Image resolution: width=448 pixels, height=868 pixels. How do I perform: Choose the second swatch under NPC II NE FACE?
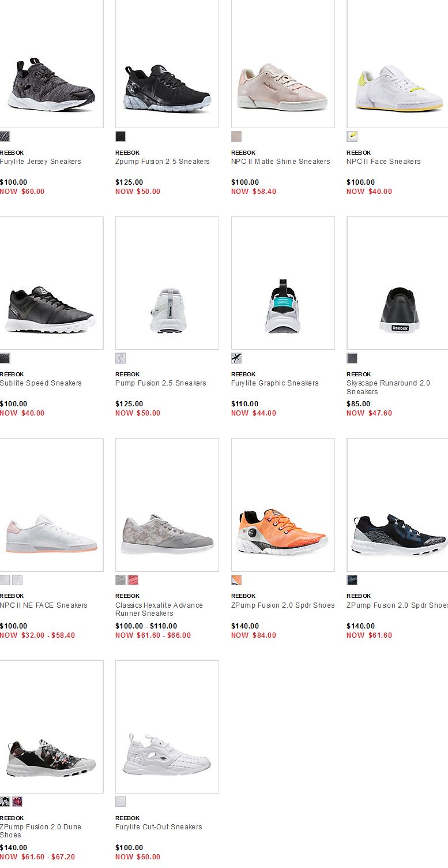(x=17, y=580)
